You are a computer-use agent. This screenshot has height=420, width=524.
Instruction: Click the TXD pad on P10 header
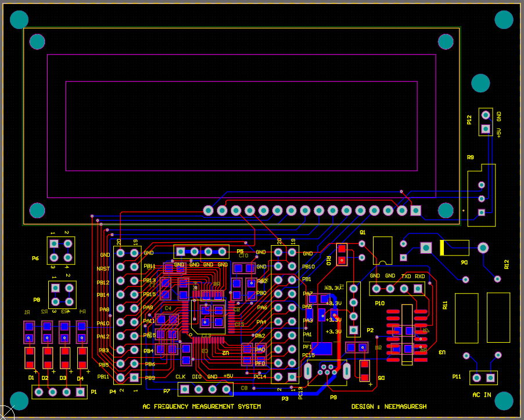404,288
